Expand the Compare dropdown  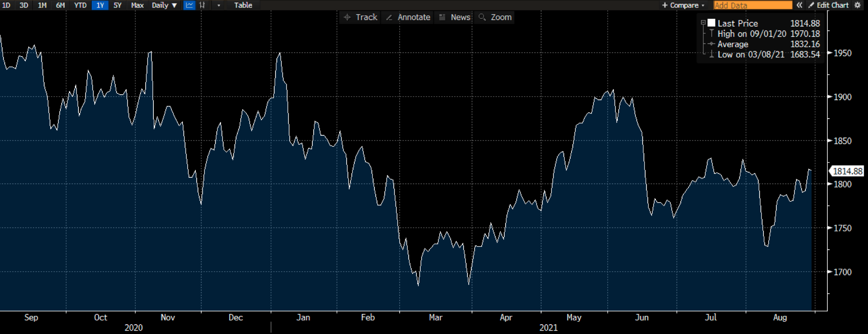683,5
